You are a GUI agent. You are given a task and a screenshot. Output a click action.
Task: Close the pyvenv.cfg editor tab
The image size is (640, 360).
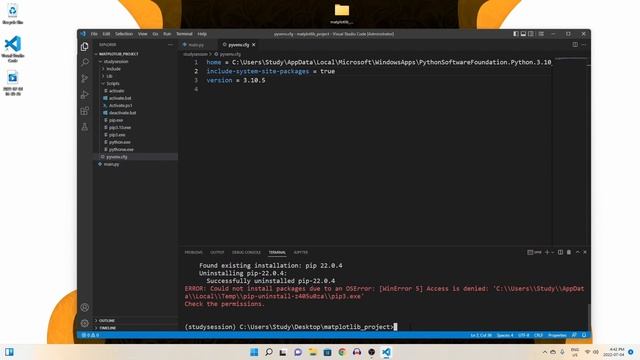[x=253, y=44]
